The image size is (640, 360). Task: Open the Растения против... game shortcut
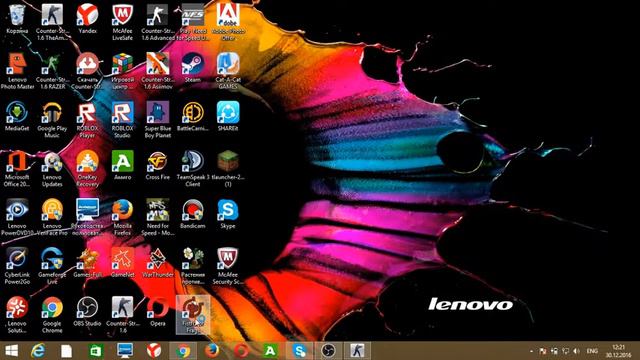coord(193,266)
